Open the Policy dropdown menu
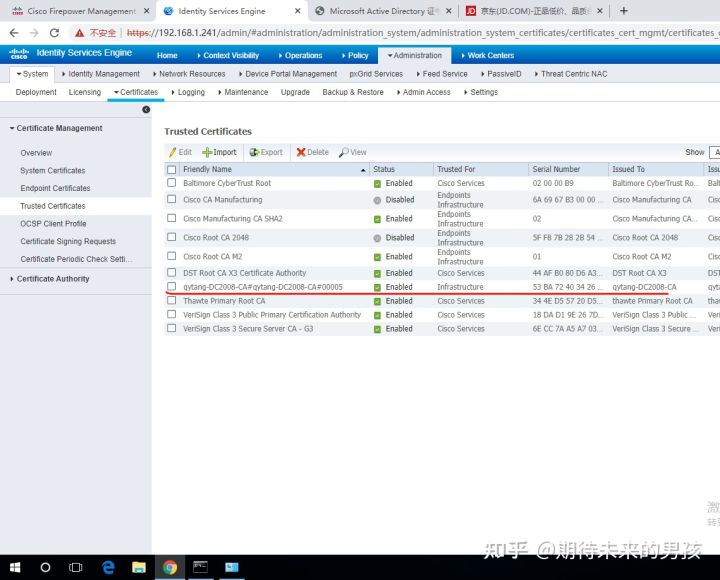Image resolution: width=720 pixels, height=580 pixels. click(x=355, y=55)
